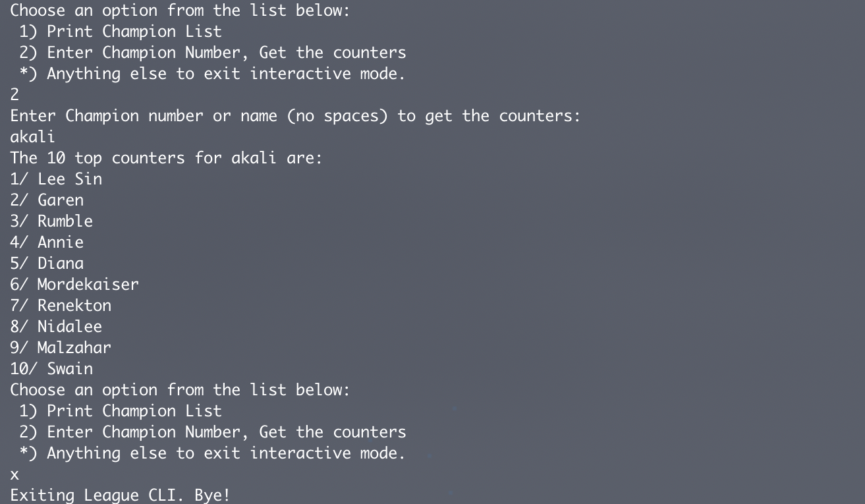The image size is (865, 504).
Task: Click the 'Rumble' counter entry
Action: 51,221
